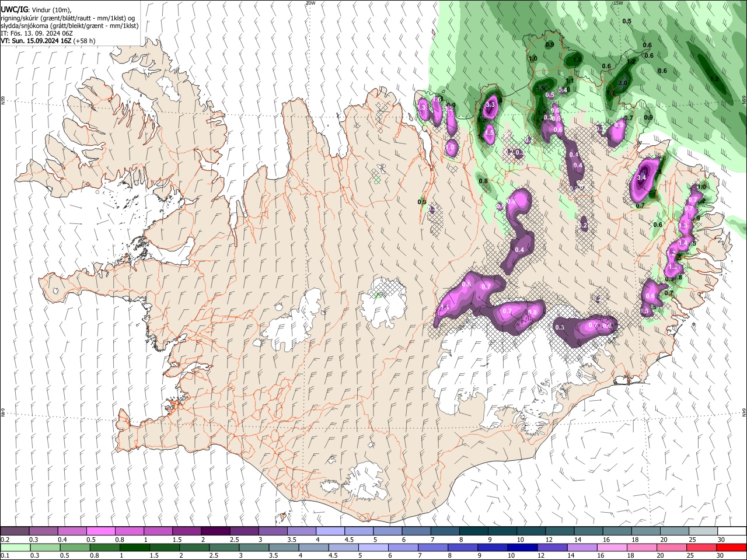Screen dimensions: 747x560
Task: Click the "20W" longitude label
Action: coord(310,3)
